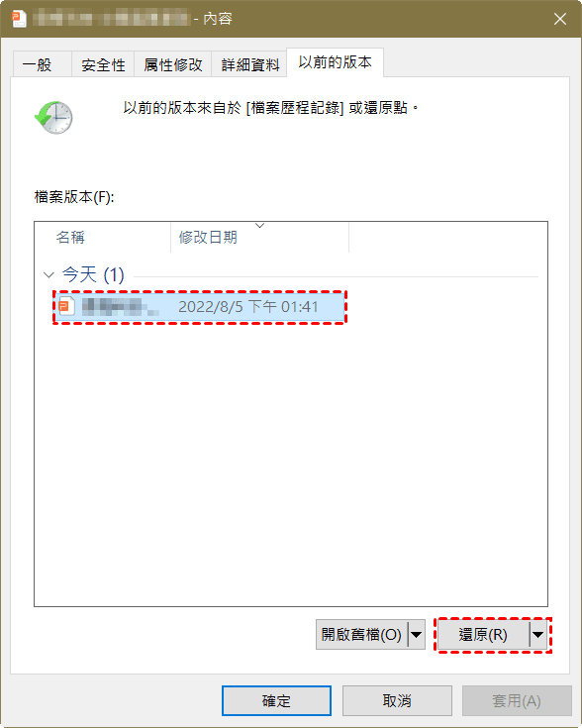Click the previous versions clock icon
The image size is (582, 728).
[x=53, y=118]
